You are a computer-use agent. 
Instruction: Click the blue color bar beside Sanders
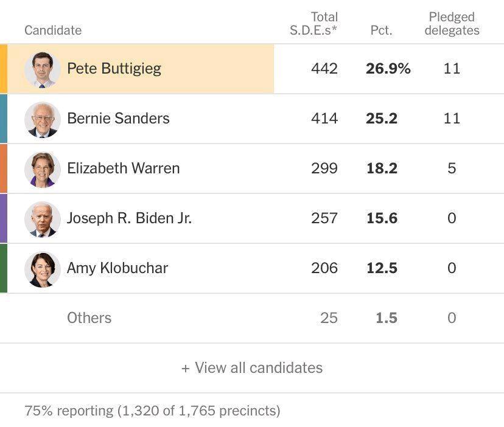(x=3, y=119)
